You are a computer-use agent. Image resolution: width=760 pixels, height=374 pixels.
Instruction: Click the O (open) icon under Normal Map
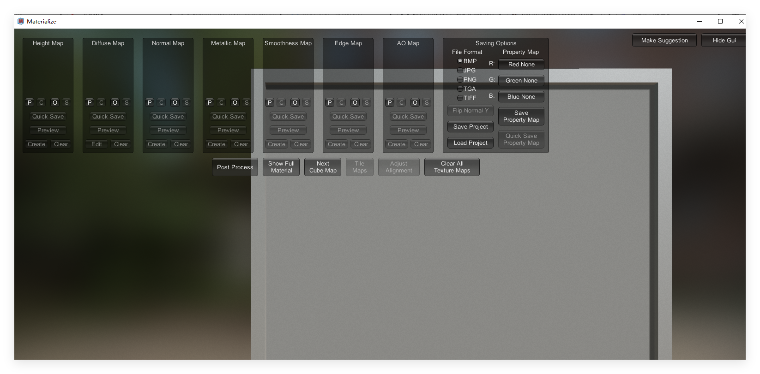point(175,102)
